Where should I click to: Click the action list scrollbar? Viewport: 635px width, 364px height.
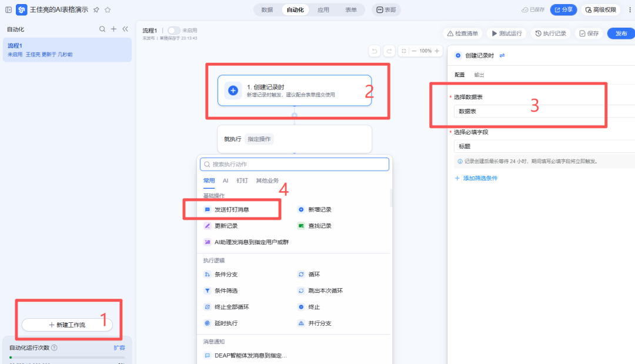391,198
